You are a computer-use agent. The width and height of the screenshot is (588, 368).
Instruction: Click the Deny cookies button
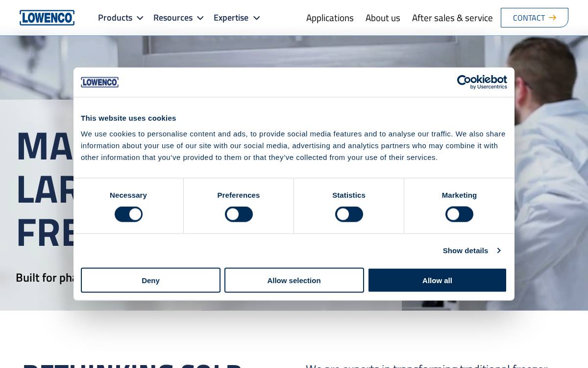150,280
